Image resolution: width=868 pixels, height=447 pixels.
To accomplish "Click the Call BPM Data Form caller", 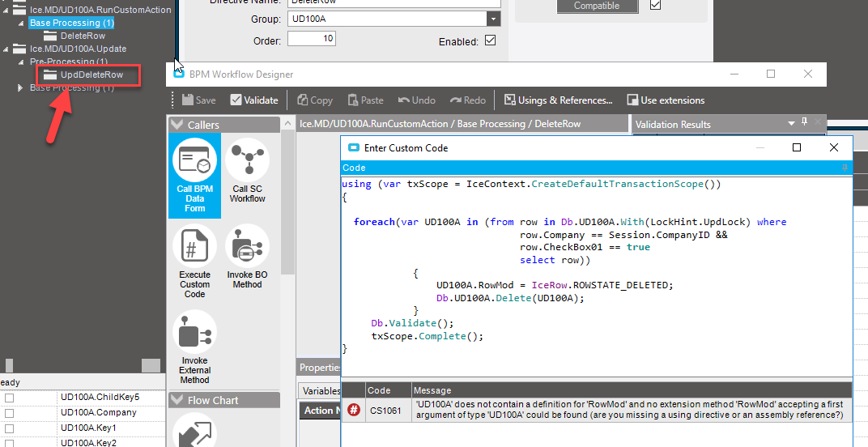I will 194,176.
